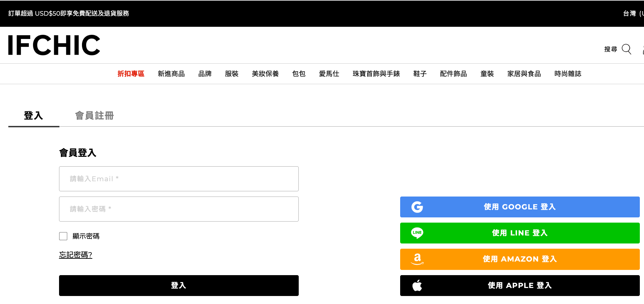The height and width of the screenshot is (304, 644).
Task: Switch to the 會員註冊 tab
Action: [94, 115]
